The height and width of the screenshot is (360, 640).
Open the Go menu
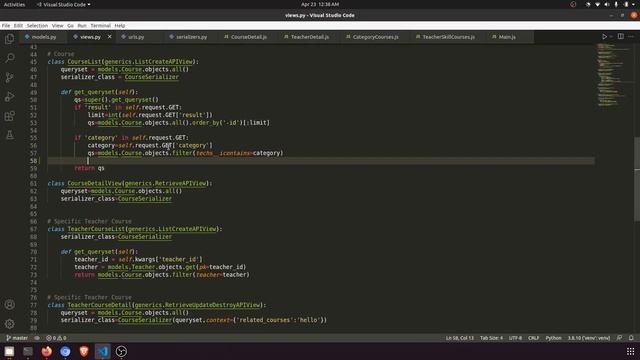(x=70, y=25)
